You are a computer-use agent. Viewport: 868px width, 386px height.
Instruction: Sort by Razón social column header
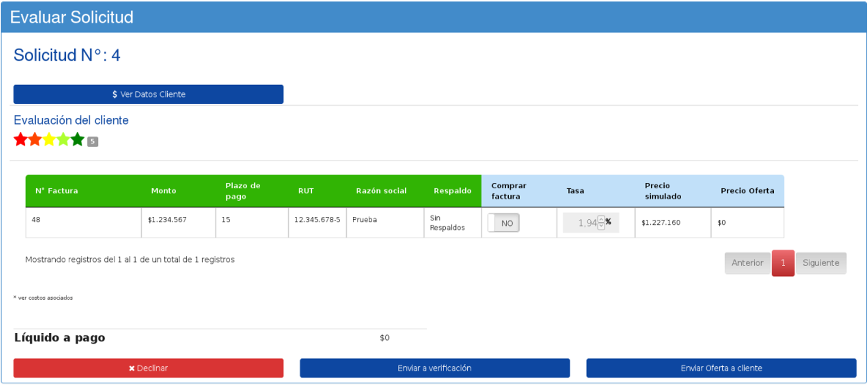point(385,190)
